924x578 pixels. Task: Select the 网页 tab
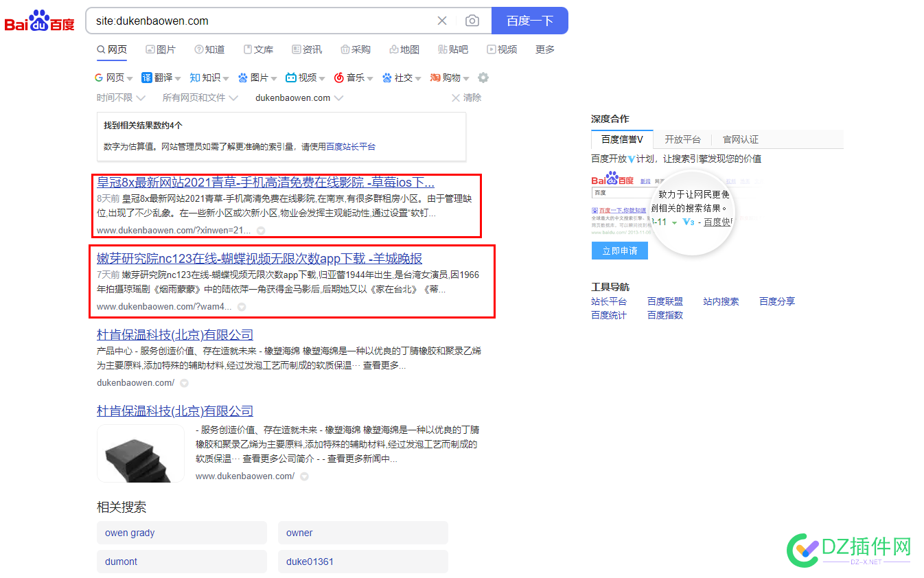coord(112,49)
